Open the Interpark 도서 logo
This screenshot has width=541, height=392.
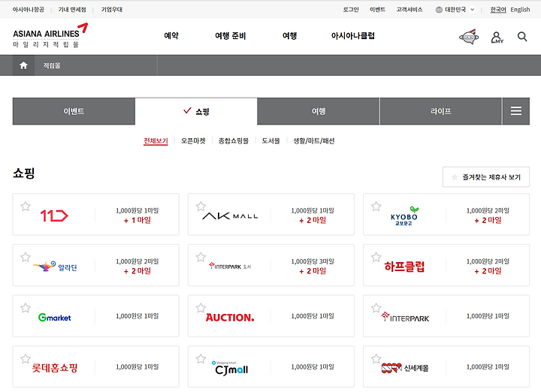tap(230, 266)
